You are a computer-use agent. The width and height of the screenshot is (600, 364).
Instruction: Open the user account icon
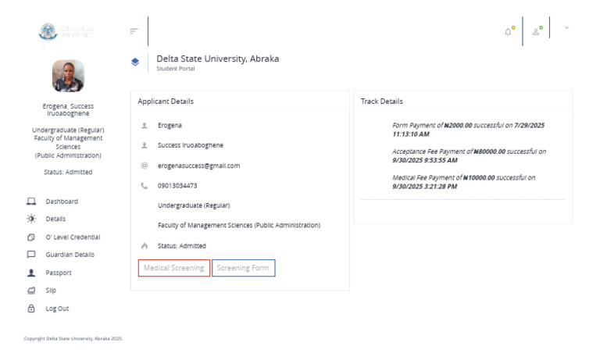[537, 31]
